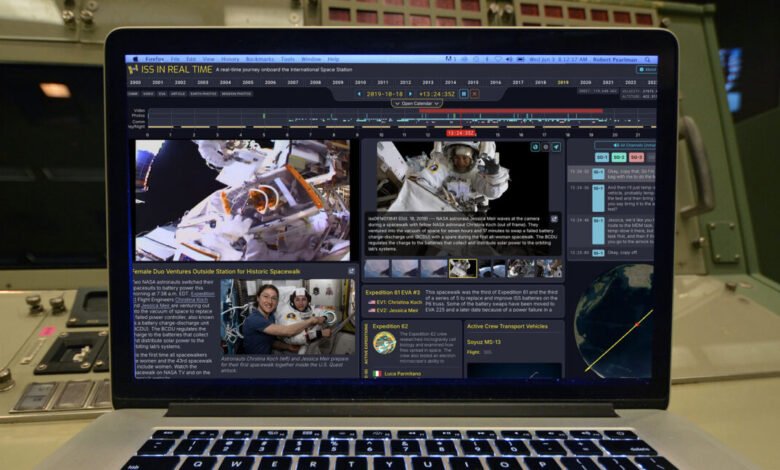Select the first thumbnail in photo strip
This screenshot has width=780, height=470.
tap(377, 269)
